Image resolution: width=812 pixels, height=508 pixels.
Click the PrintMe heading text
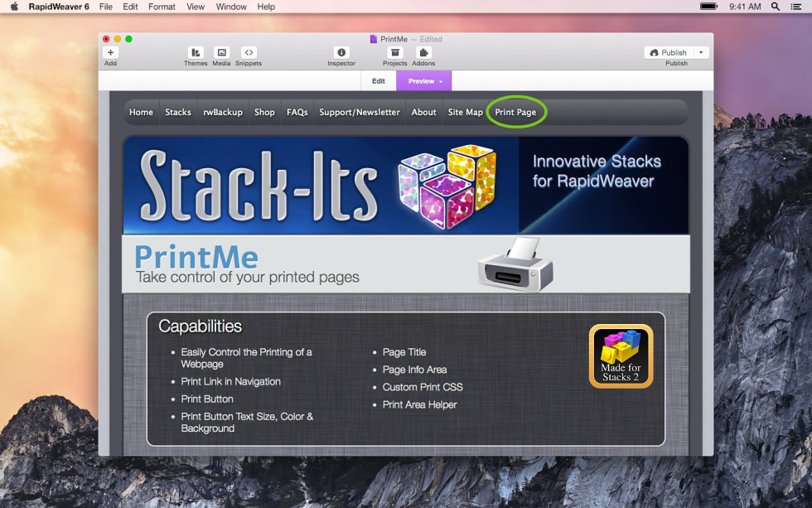tap(196, 257)
